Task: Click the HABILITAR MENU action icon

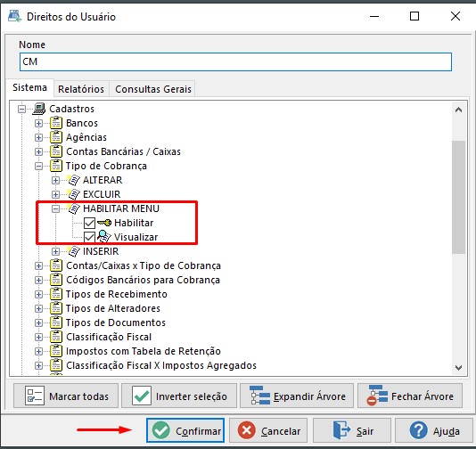Action: click(73, 208)
